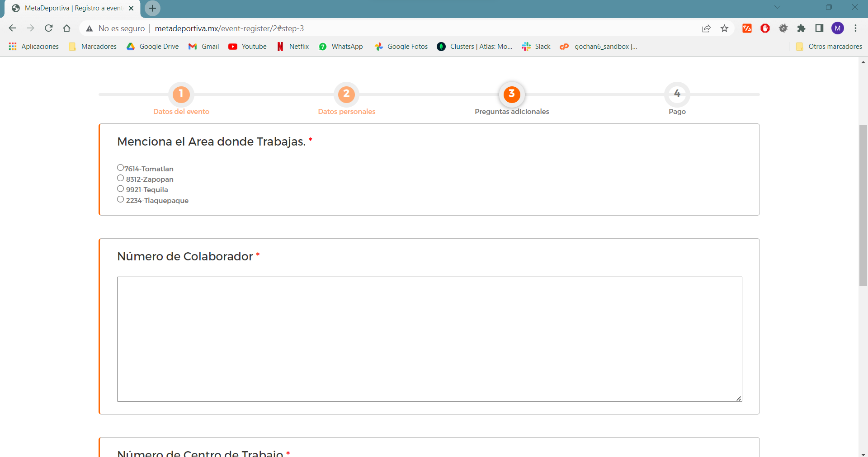Open the tab search chevron in the title bar
The width and height of the screenshot is (868, 457).
click(x=777, y=7)
